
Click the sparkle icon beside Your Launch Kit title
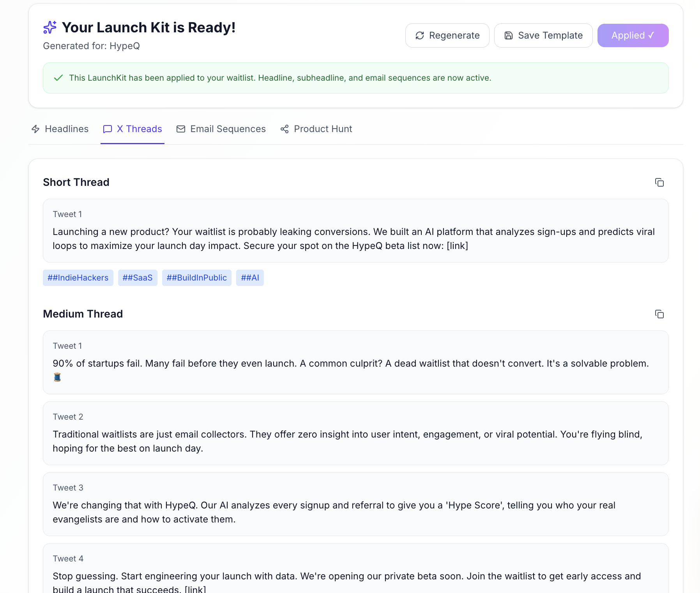point(50,27)
